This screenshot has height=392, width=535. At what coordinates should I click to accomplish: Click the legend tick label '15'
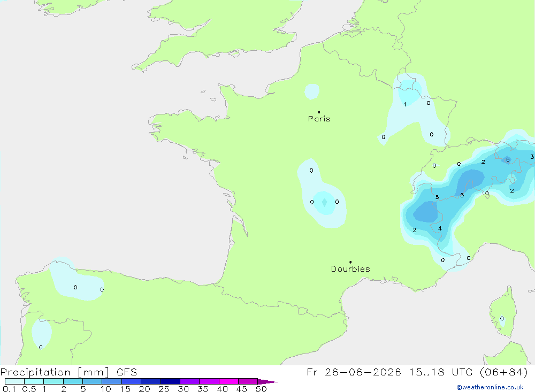125,389
